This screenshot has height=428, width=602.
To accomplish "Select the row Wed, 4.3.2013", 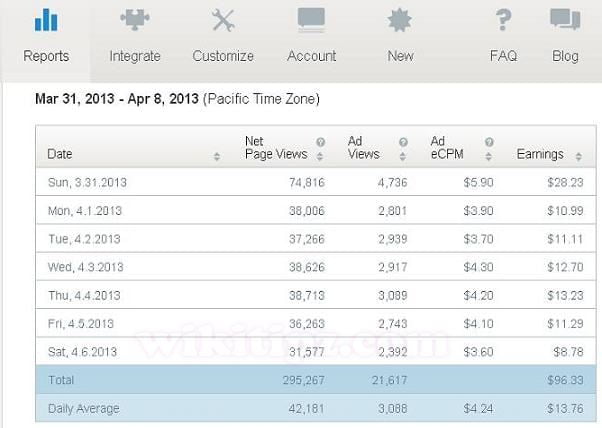I will pos(316,267).
